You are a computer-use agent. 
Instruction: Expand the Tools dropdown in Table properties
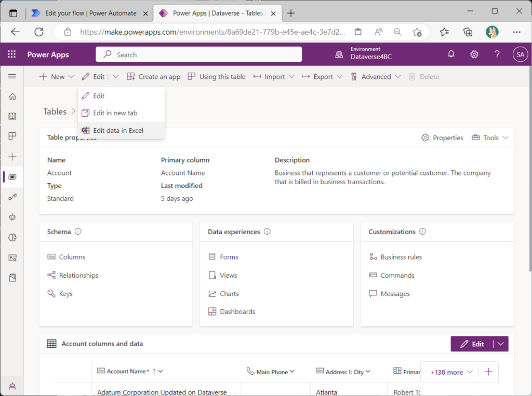[506, 138]
